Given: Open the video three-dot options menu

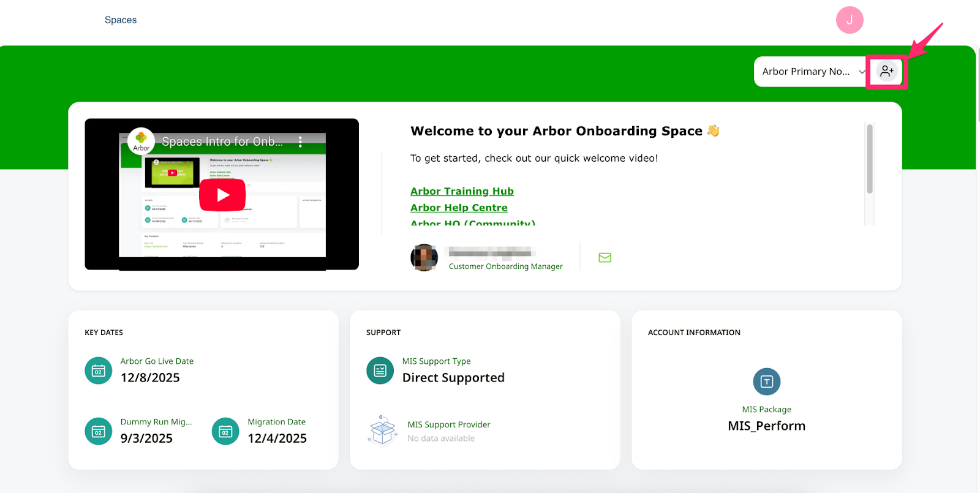Looking at the screenshot, I should [x=300, y=142].
